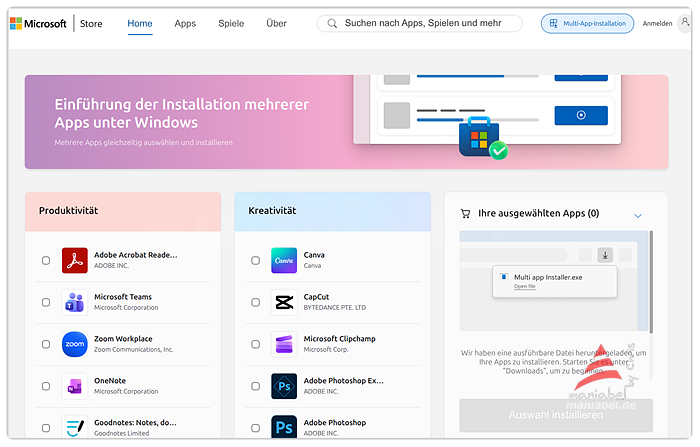Viewport: 700px width, 447px height.
Task: Check the Canva checkbox
Action: coord(255,260)
